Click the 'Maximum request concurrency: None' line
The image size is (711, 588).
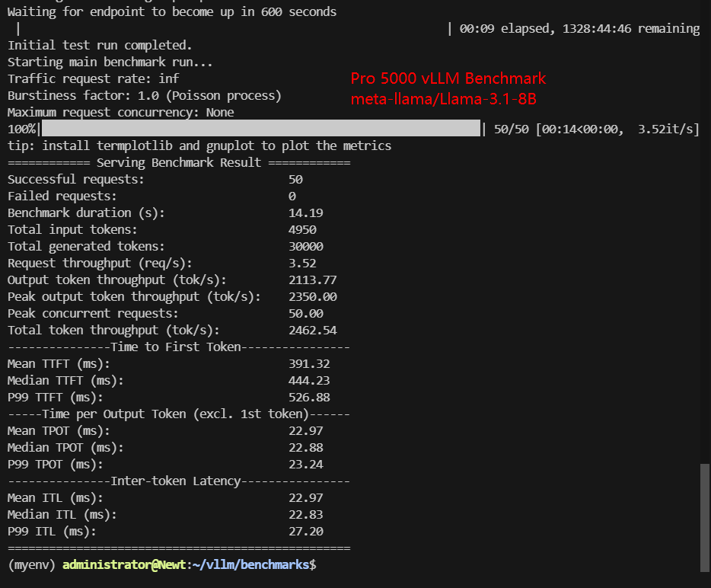coord(120,113)
